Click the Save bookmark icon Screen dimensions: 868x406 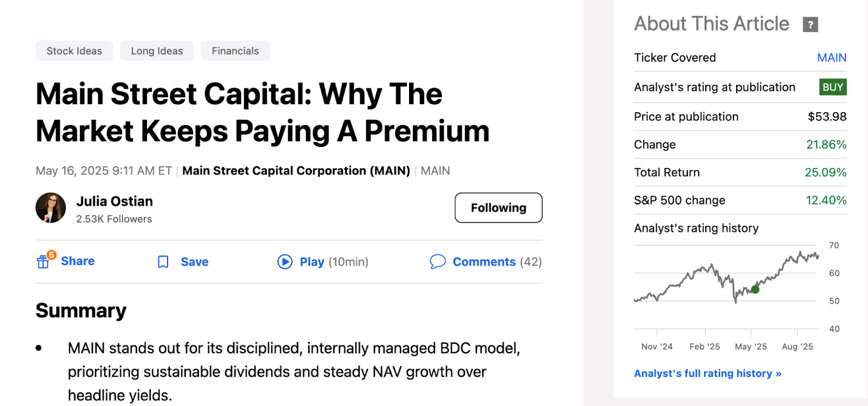[163, 262]
